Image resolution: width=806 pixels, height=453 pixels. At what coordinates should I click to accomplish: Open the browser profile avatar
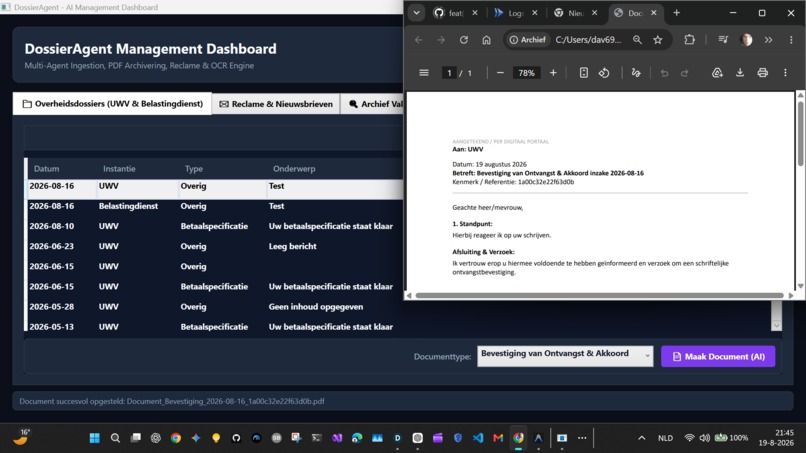[746, 40]
